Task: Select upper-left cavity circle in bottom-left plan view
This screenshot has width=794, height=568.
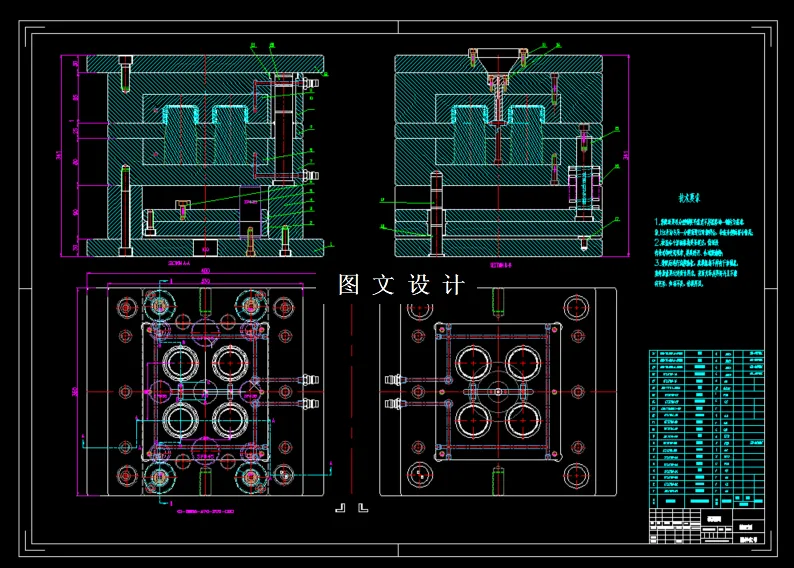Action: tap(181, 363)
